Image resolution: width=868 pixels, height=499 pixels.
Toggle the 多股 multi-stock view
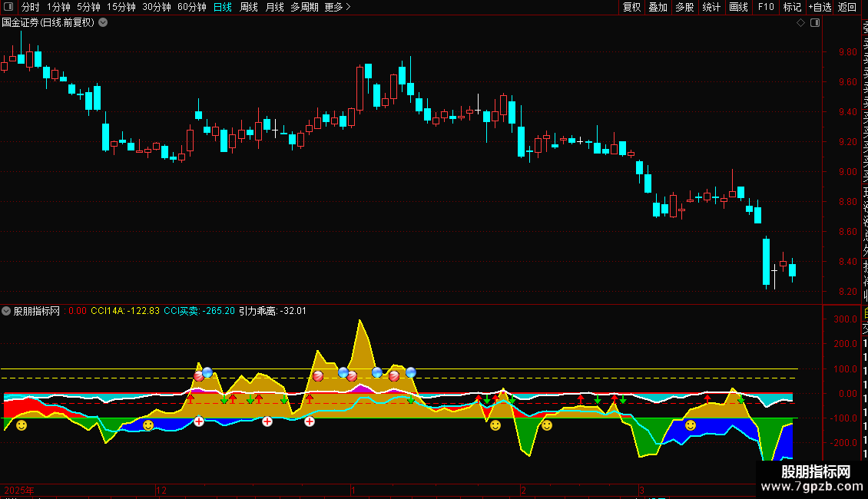pos(684,7)
